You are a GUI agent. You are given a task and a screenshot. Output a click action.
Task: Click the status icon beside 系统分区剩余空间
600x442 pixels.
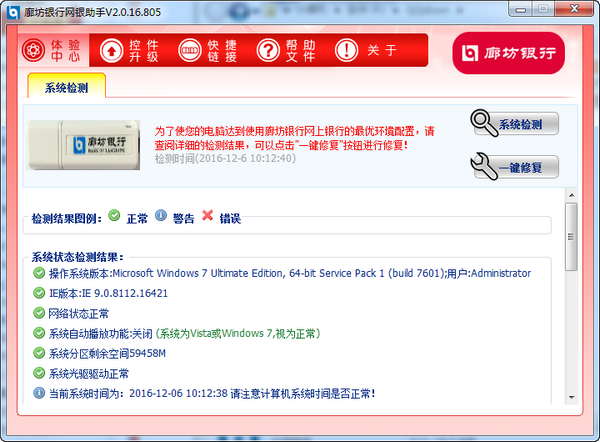click(39, 353)
